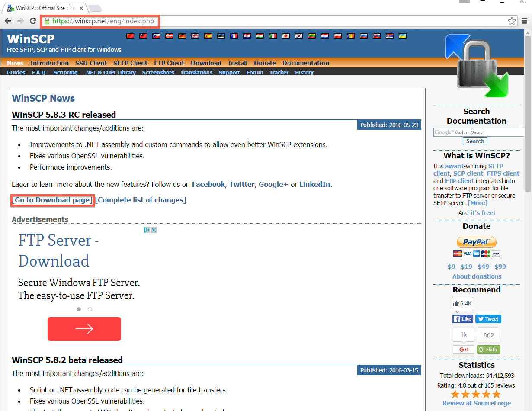Open the SFTP Client navigation tab
Viewport: 532px width, 411px height.
point(130,63)
